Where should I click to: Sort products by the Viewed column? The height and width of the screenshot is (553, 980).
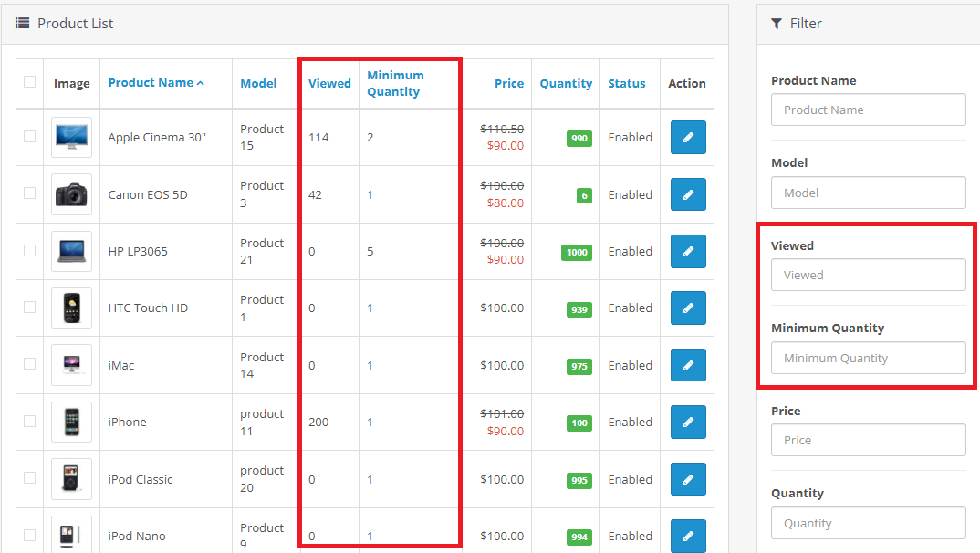[x=329, y=83]
